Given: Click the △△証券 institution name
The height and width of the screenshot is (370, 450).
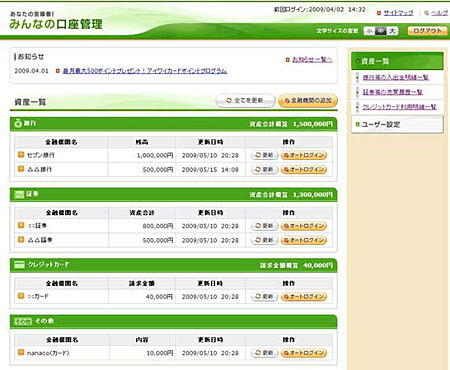Looking at the screenshot, I should (39, 240).
